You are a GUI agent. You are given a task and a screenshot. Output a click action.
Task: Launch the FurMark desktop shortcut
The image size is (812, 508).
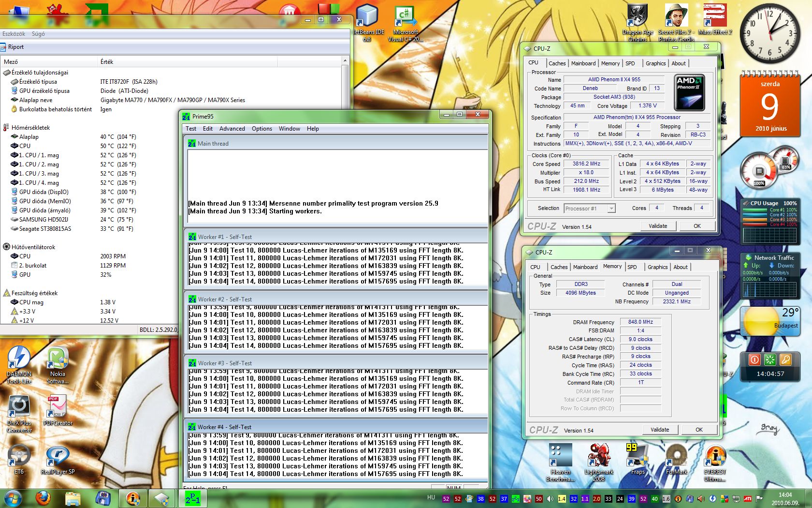pos(676,459)
